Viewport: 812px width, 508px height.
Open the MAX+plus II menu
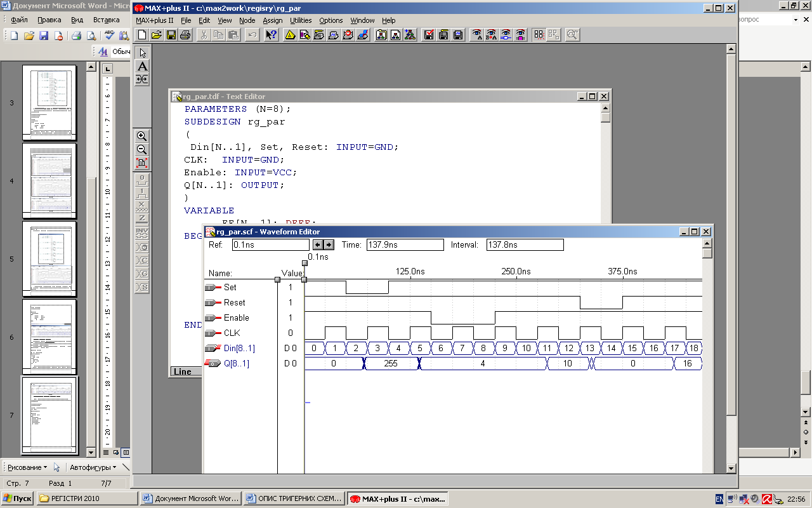tap(154, 20)
